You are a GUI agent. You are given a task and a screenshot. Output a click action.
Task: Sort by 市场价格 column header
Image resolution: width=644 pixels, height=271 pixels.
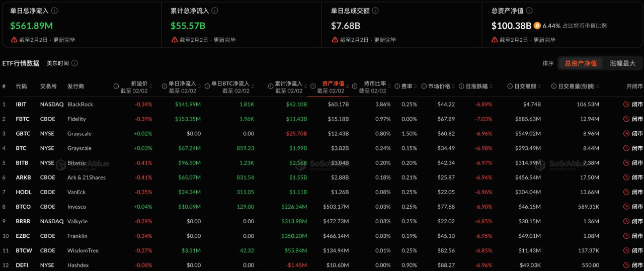(x=439, y=86)
